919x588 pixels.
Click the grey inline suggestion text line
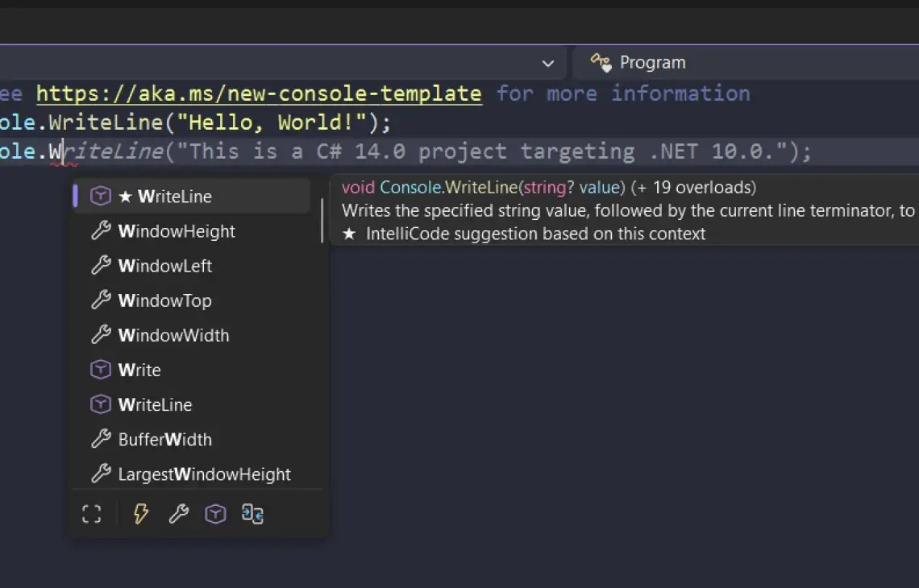[438, 151]
